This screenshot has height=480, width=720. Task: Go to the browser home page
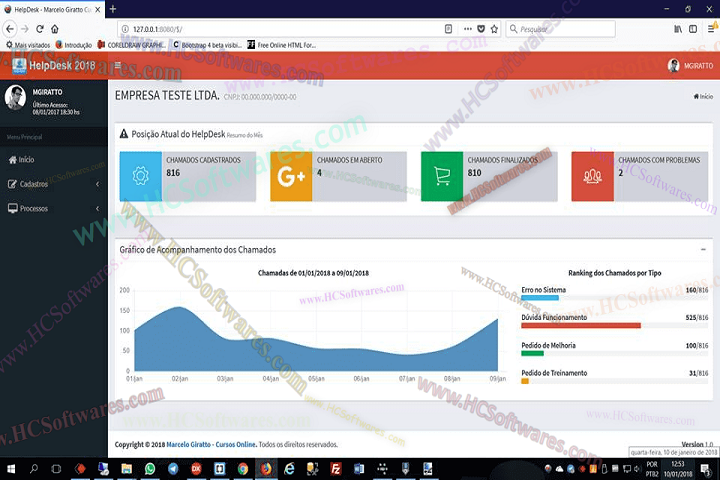[x=55, y=29]
